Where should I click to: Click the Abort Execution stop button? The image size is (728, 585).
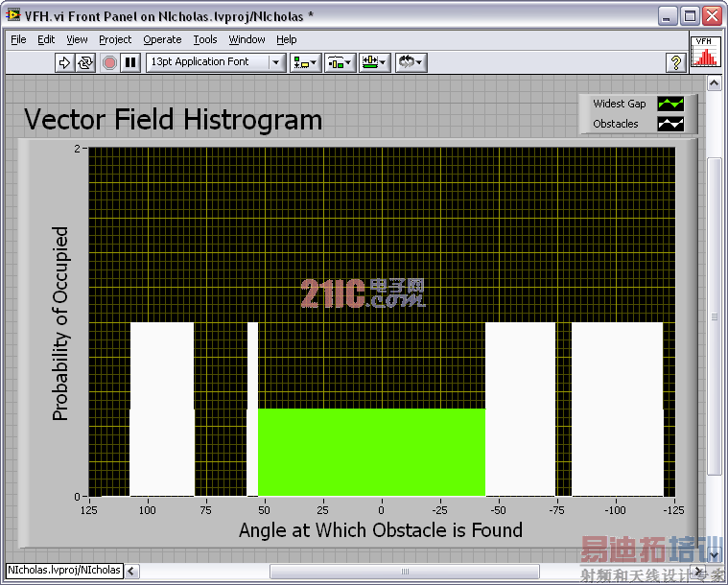(x=109, y=62)
